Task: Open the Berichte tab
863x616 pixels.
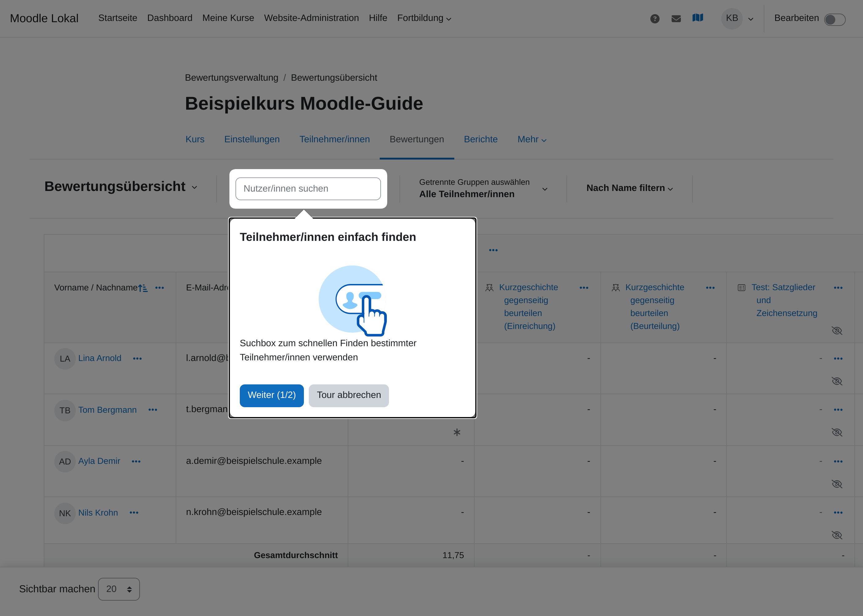Action: [481, 139]
